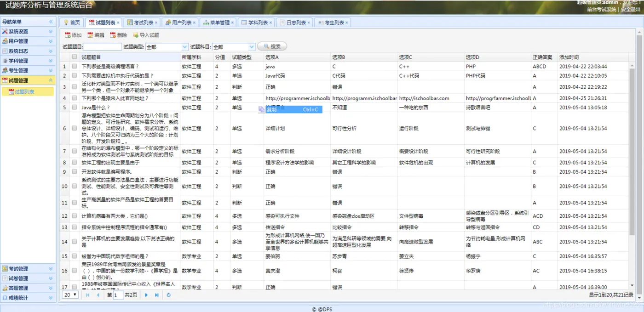Click the 添加 (add) toolbar icon

pyautogui.click(x=68, y=35)
